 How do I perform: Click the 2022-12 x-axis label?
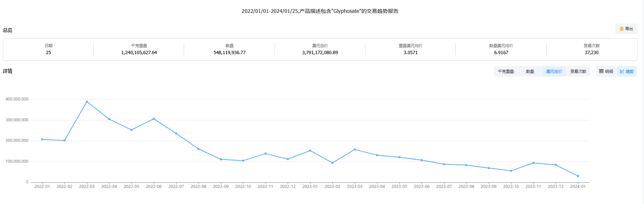[287, 187]
